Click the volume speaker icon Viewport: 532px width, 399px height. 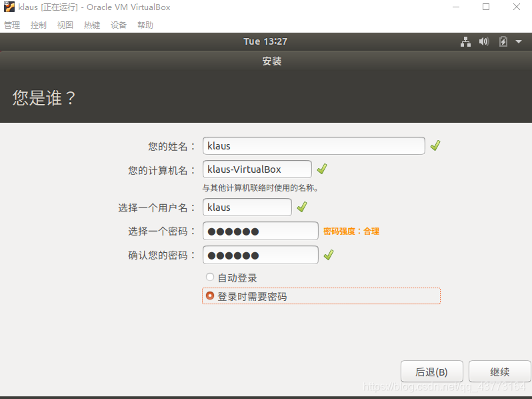[x=484, y=41]
